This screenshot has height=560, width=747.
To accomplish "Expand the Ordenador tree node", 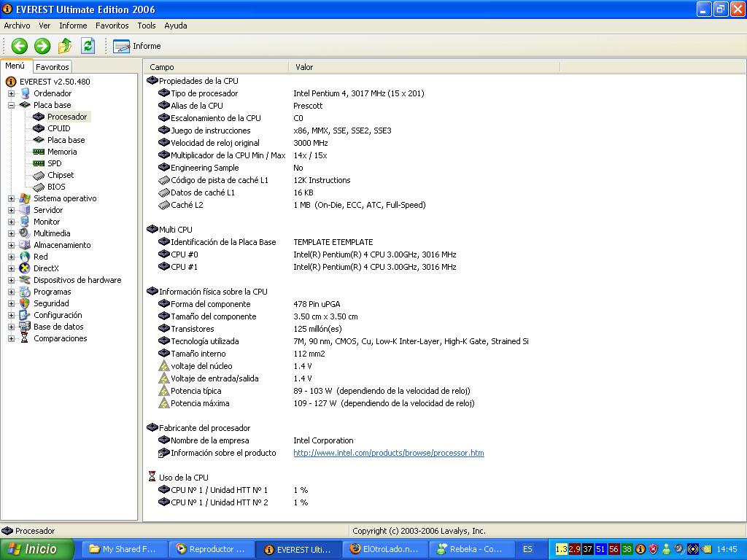I will [x=12, y=94].
